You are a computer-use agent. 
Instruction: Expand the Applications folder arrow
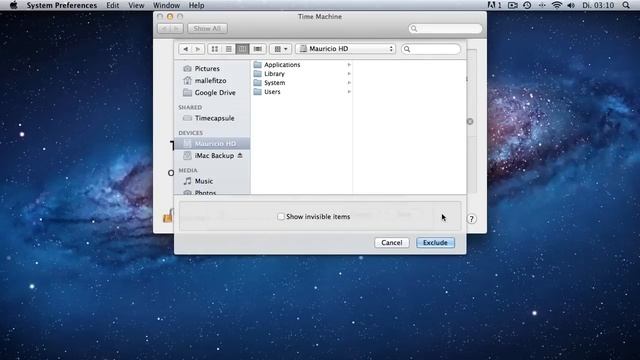(349, 64)
